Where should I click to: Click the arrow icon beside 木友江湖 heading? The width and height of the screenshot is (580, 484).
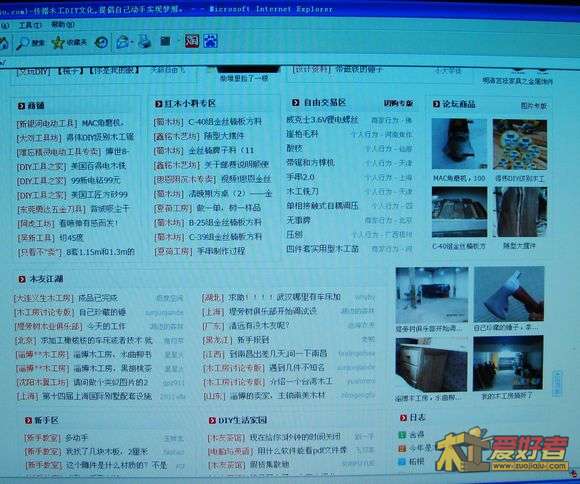tap(22, 279)
